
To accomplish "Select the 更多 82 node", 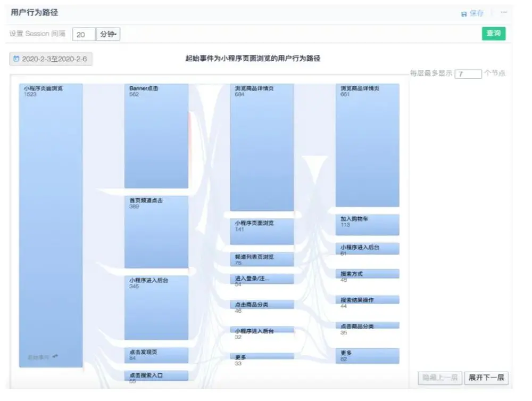I will [x=368, y=356].
